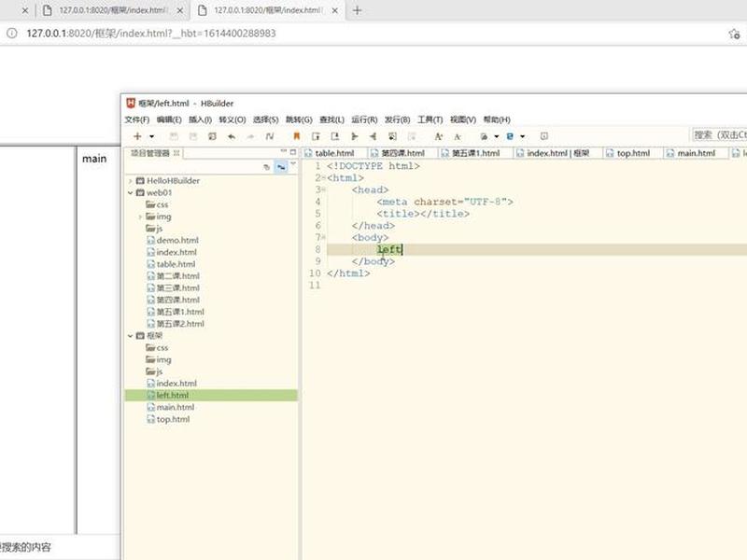Fold the html tag on line 2
This screenshot has width=747, height=560.
point(323,178)
